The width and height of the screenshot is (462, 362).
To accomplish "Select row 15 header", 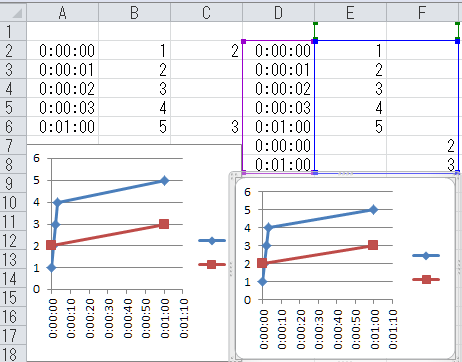I will [x=13, y=297].
